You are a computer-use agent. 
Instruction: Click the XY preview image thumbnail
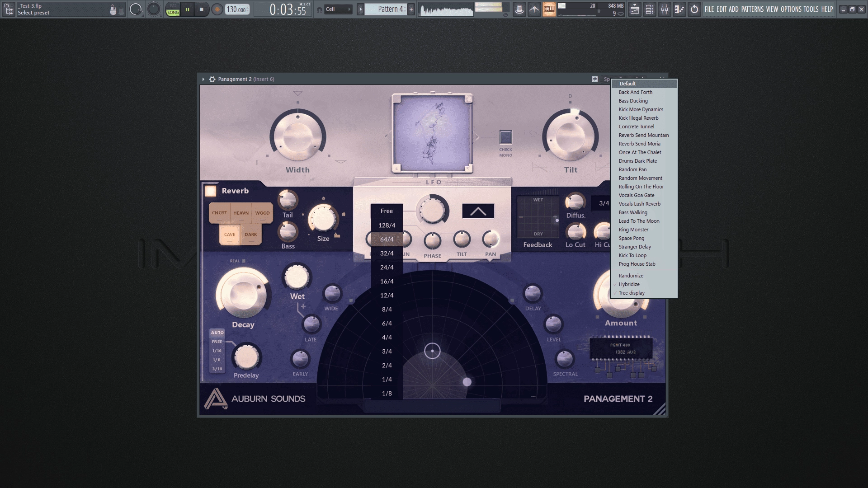432,133
